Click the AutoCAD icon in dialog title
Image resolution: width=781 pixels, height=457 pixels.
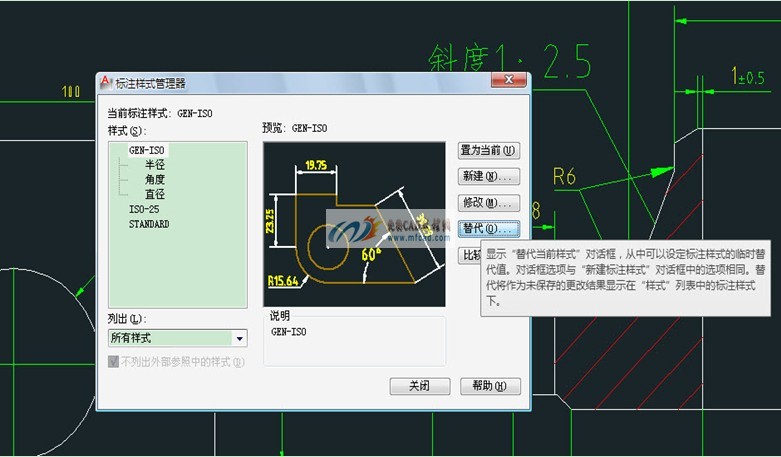click(106, 82)
